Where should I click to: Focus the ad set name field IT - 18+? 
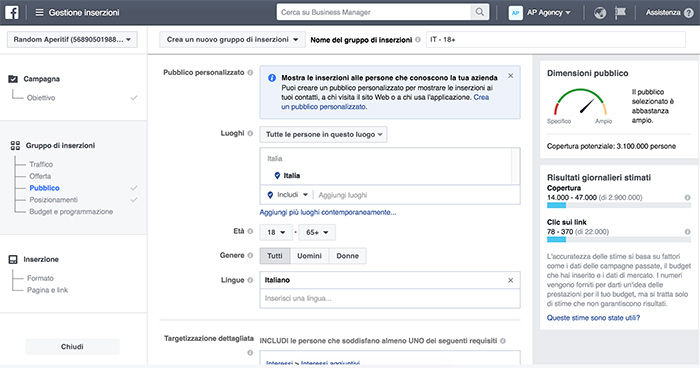coord(556,39)
